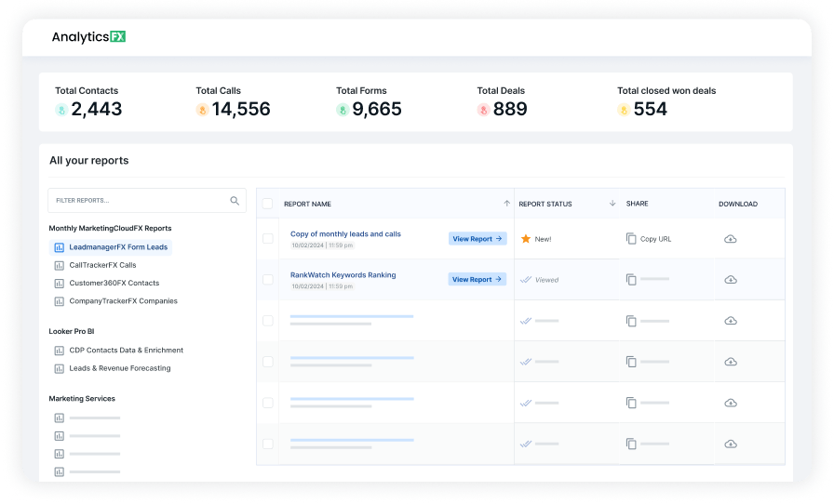Click report icon beside Customer360FX Contacts
The height and width of the screenshot is (504, 834).
click(59, 284)
